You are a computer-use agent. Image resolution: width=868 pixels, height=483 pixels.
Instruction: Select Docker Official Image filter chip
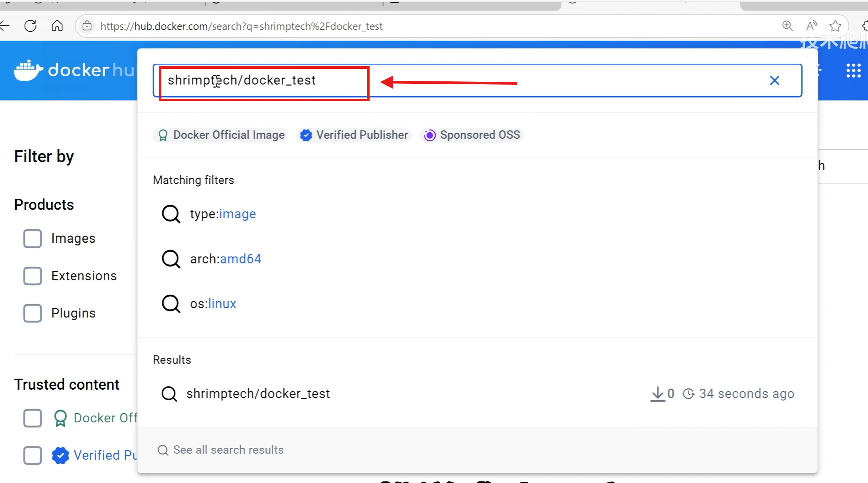click(x=221, y=135)
